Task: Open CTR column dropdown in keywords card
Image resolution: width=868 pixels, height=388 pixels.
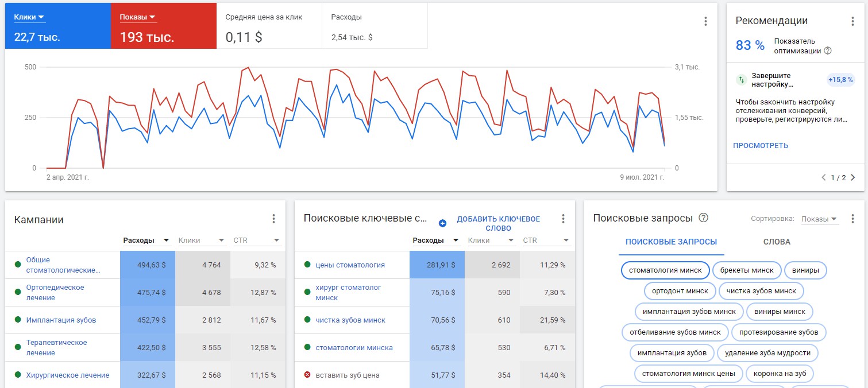Action: [546, 240]
